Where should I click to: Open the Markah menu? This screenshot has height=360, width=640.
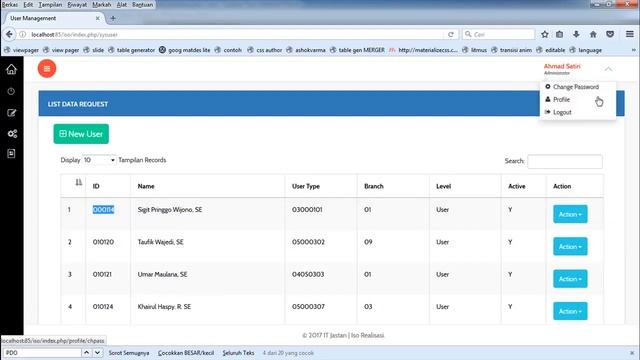pyautogui.click(x=102, y=4)
